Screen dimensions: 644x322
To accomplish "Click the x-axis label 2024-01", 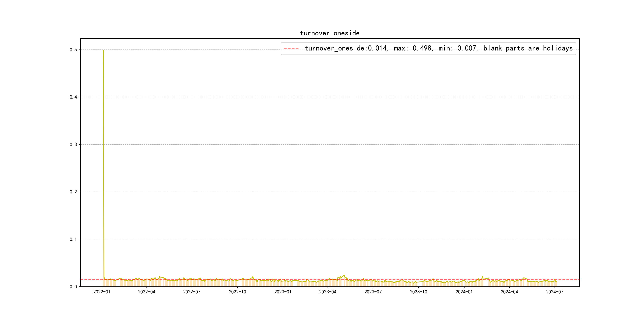I will 464,292.
